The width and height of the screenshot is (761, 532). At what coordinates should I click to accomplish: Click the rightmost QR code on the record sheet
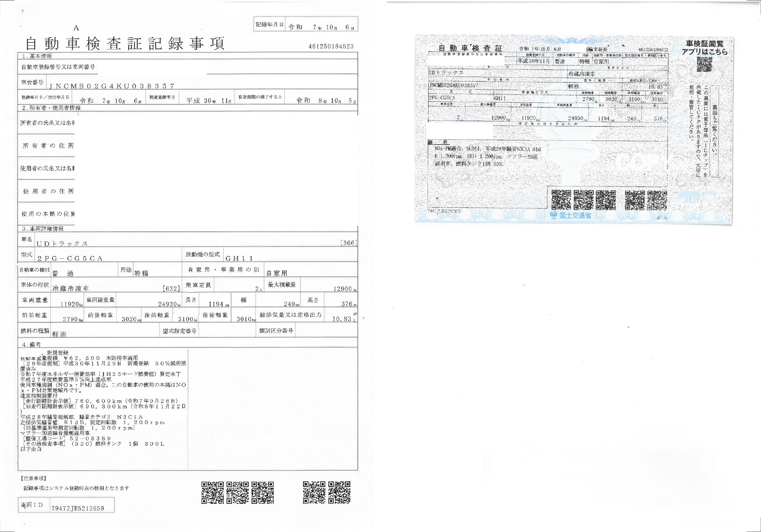coord(339,493)
